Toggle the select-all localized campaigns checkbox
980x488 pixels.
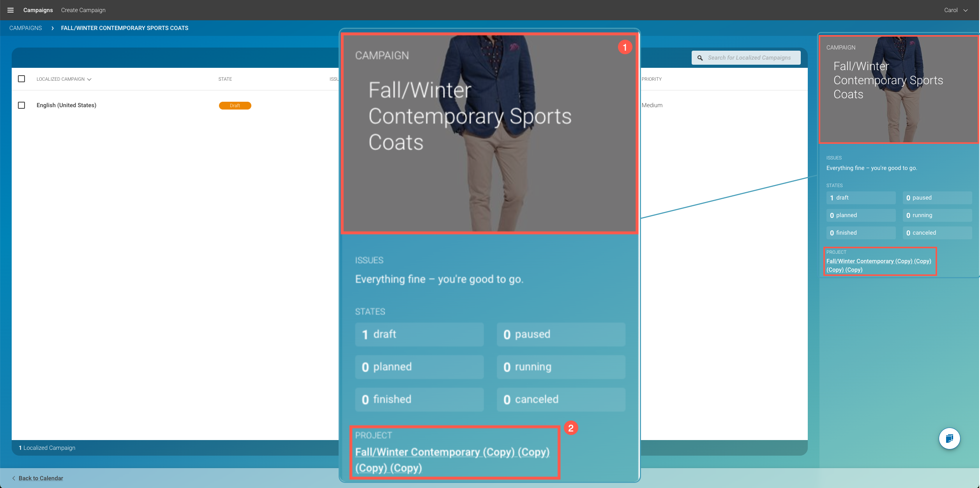coord(21,79)
